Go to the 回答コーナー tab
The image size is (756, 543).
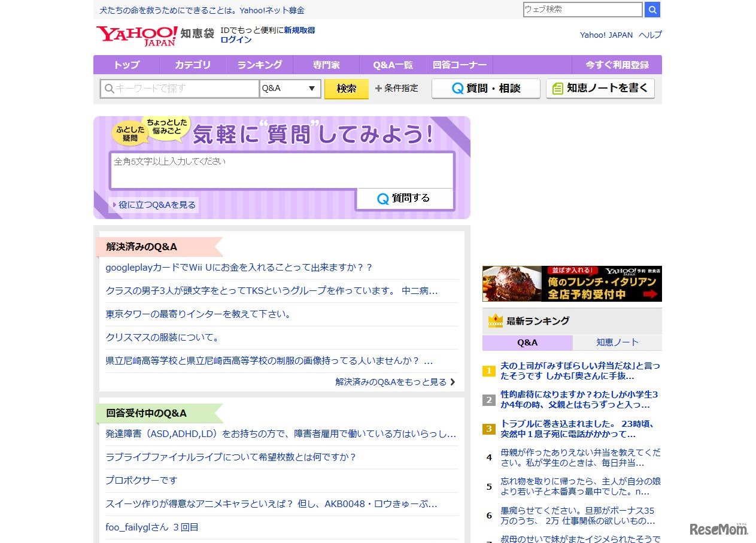click(459, 64)
